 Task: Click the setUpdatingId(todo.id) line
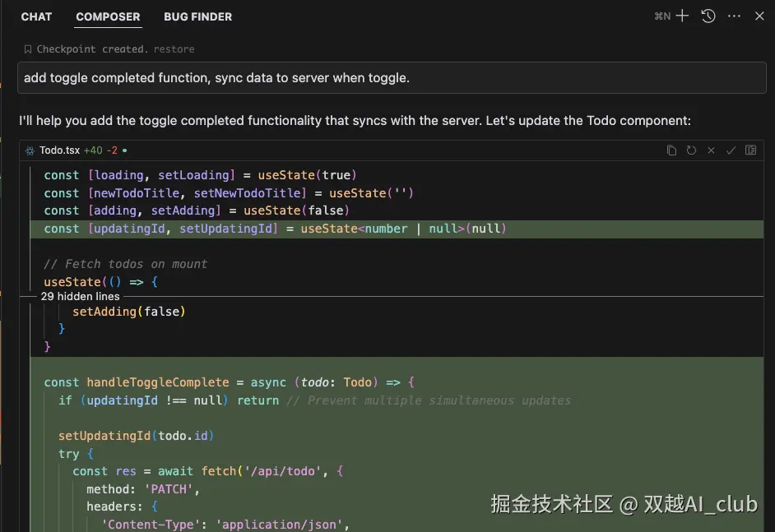[x=136, y=436]
